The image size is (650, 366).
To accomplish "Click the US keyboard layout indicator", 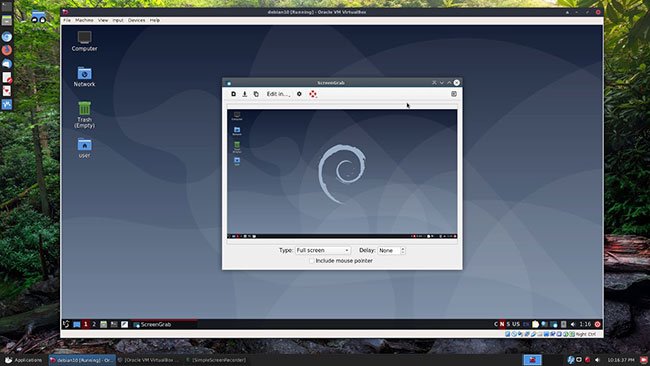I will coord(516,324).
